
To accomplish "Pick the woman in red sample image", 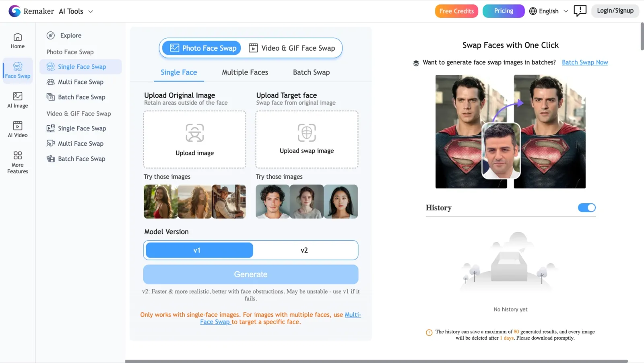I will click(161, 202).
